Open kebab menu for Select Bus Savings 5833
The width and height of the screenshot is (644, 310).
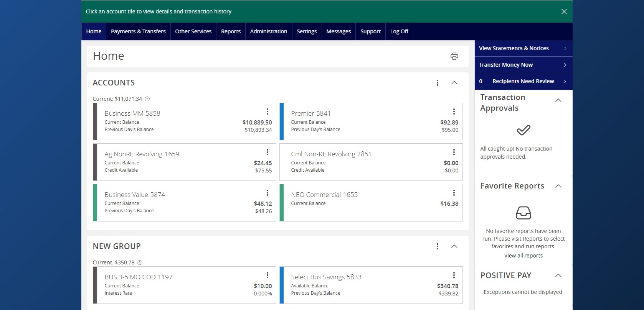454,275
